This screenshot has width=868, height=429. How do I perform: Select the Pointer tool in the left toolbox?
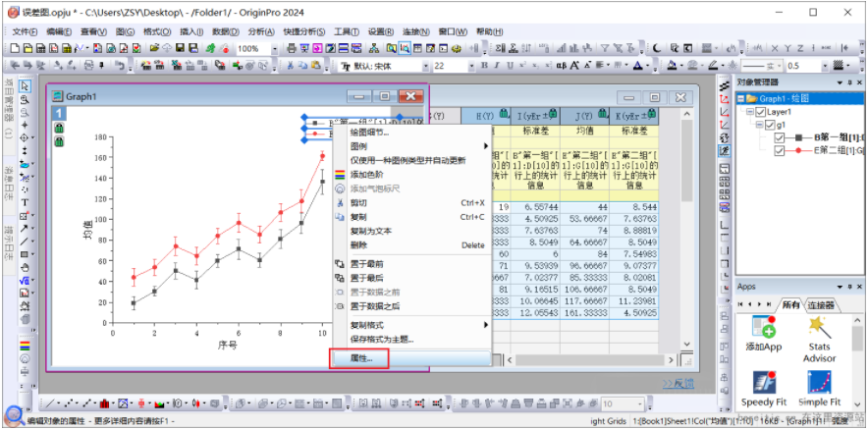pos(25,85)
